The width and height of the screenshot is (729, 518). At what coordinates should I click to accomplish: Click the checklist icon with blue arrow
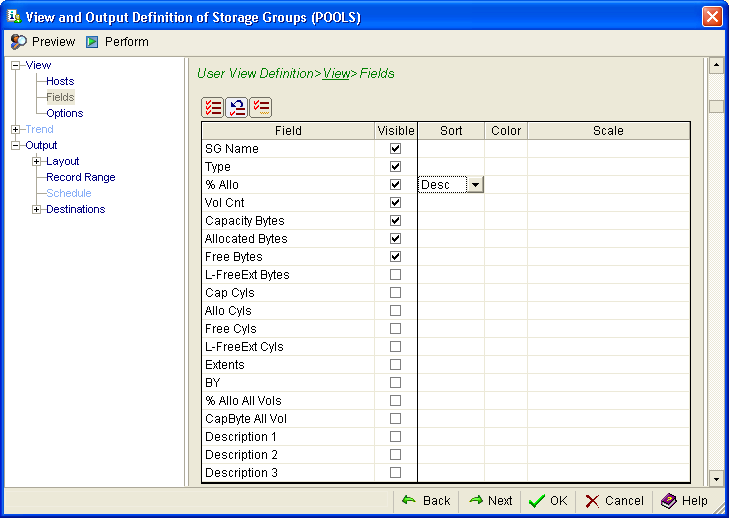tap(237, 108)
